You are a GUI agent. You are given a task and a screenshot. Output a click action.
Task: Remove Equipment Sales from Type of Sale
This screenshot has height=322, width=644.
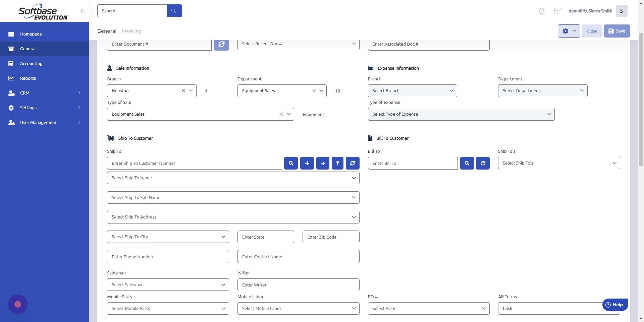[x=281, y=114]
